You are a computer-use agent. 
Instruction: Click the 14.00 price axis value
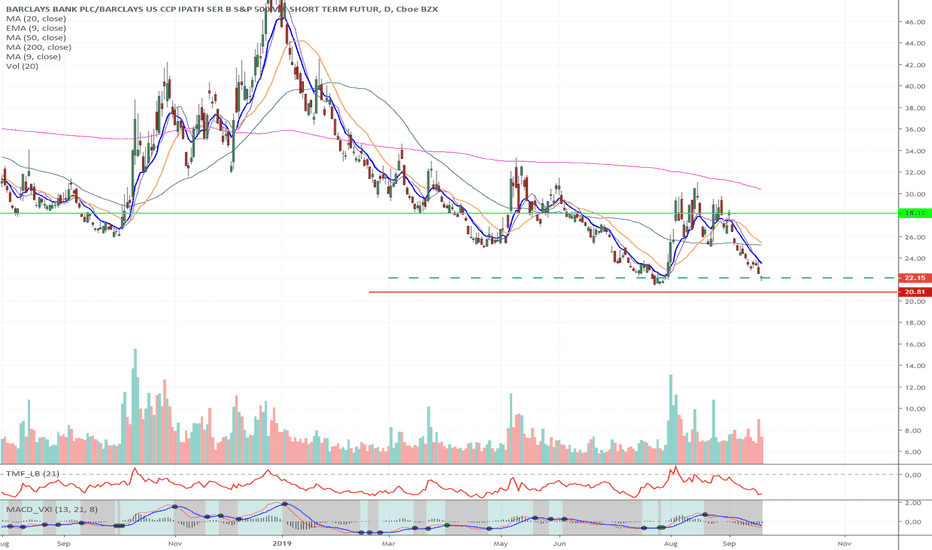click(915, 366)
